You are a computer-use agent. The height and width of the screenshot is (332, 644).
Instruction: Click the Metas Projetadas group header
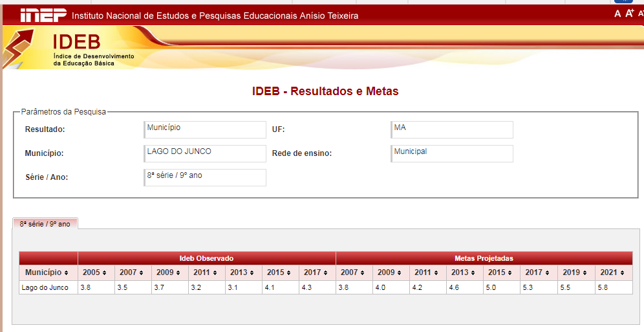click(484, 258)
